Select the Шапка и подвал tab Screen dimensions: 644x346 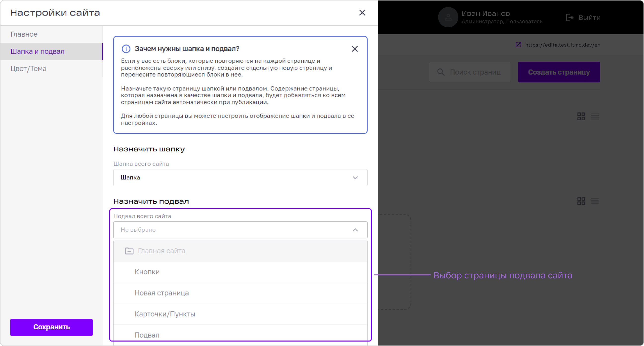(x=51, y=51)
